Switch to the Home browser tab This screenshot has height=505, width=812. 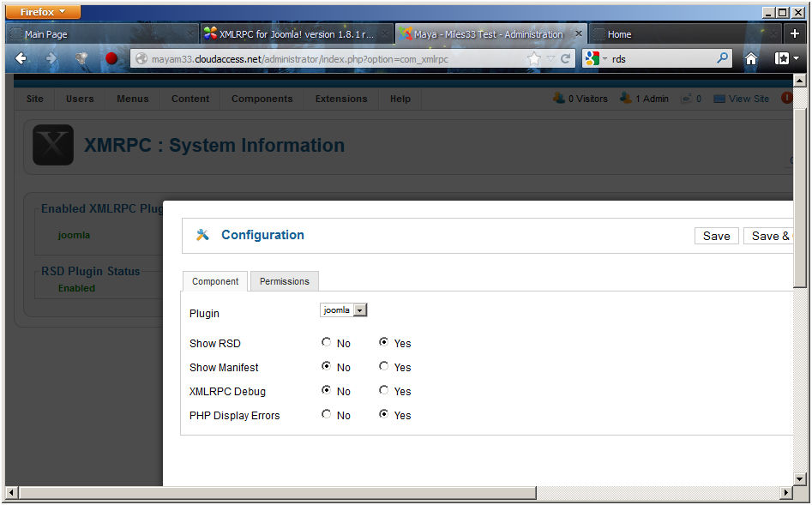pos(686,34)
